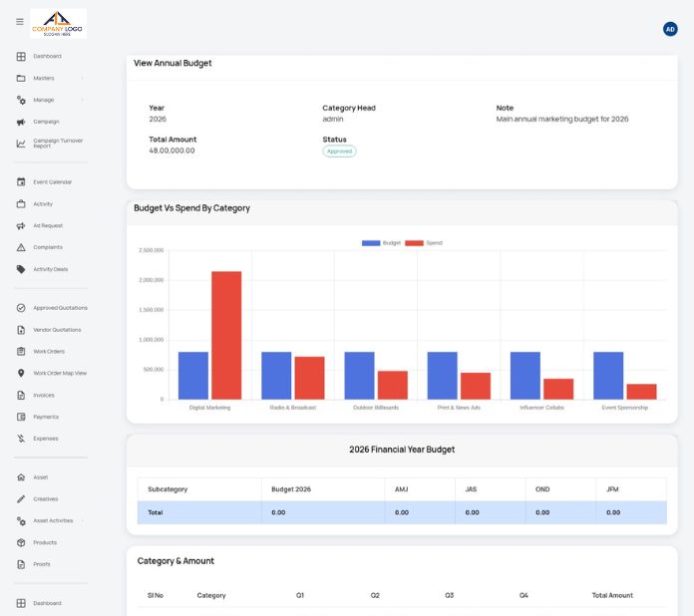Toggle the Budget series in chart legend

tap(381, 243)
